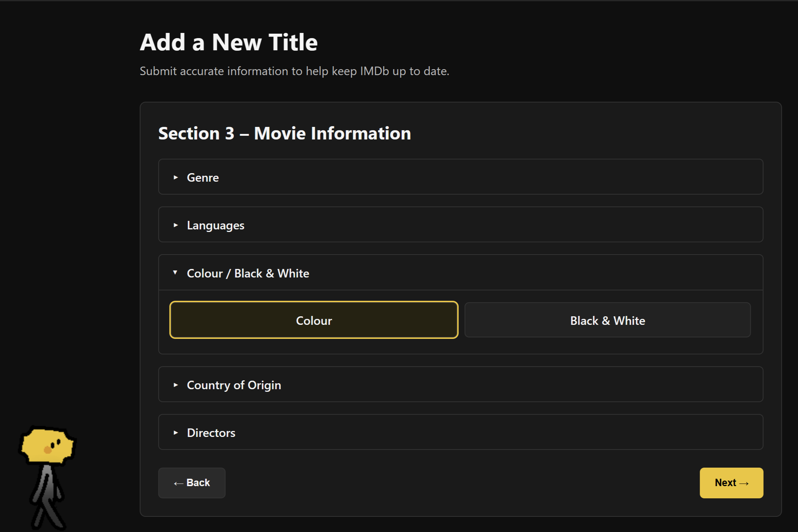This screenshot has height=532, width=798.
Task: Click the Directors triangle arrow
Action: [176, 433]
